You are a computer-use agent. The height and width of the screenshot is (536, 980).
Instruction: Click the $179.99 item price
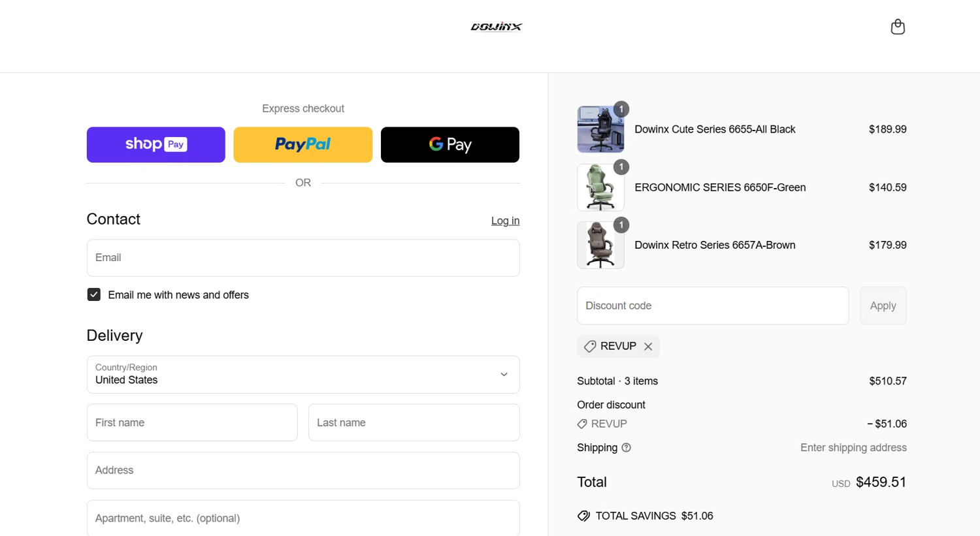click(x=887, y=245)
